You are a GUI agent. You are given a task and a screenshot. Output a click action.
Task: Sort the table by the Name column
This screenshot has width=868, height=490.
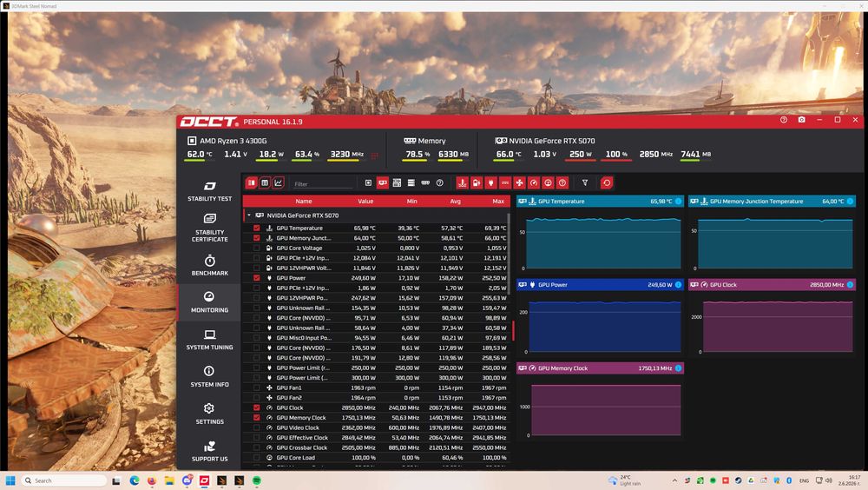click(x=303, y=202)
